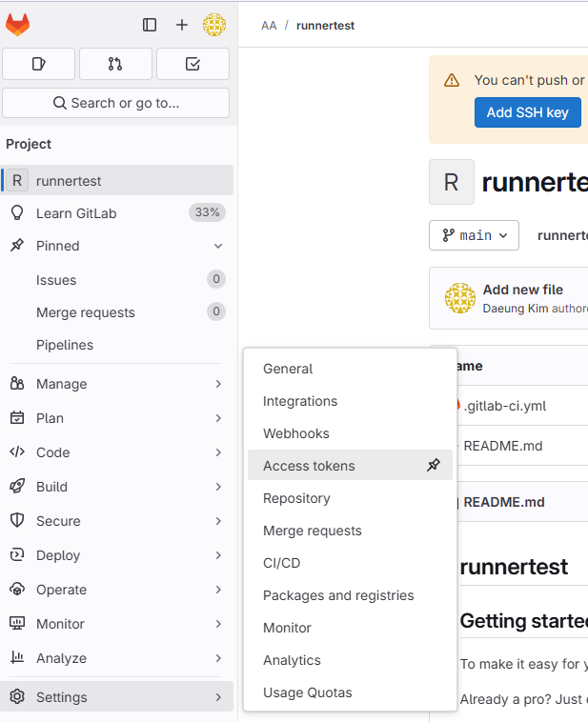Go to Pipelines in sidebar
This screenshot has width=588, height=722.
click(65, 345)
